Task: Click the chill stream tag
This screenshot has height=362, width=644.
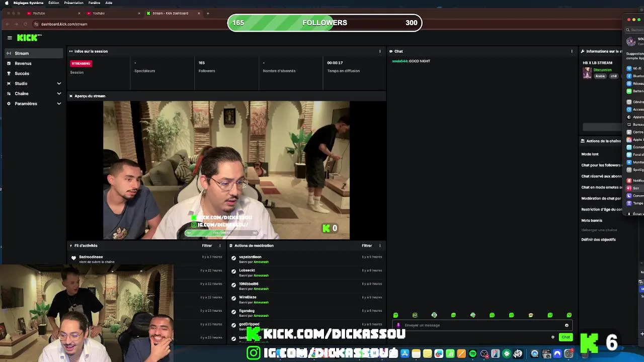Action: click(x=613, y=76)
